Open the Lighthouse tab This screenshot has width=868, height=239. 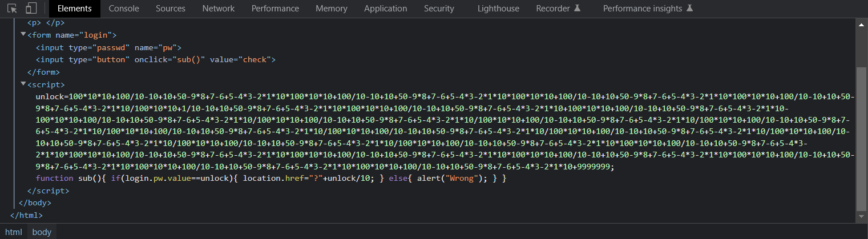498,9
